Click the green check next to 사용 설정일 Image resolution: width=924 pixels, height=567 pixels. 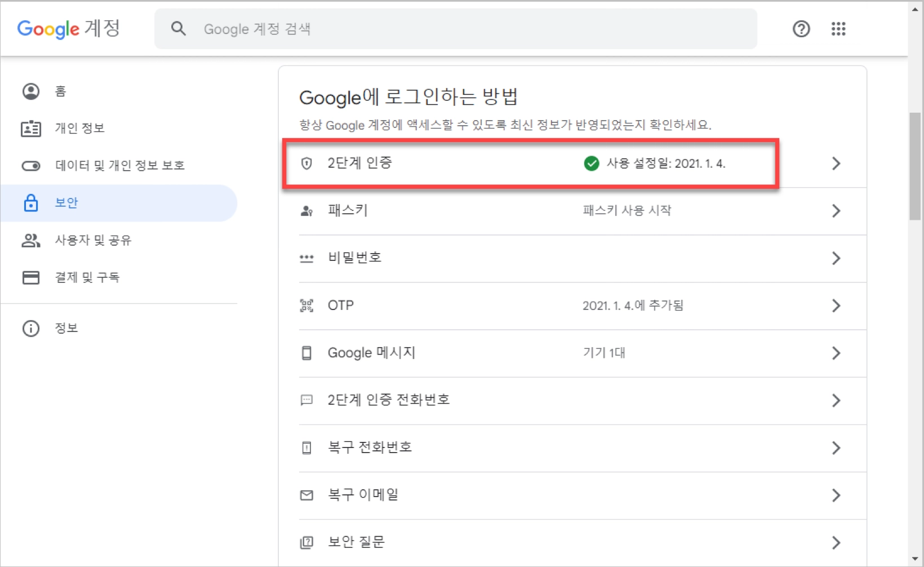591,163
